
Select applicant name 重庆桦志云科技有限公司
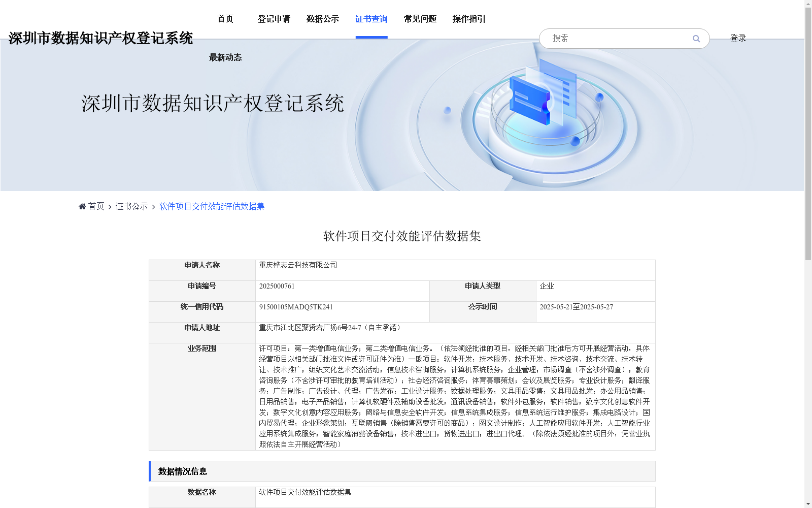coord(298,265)
